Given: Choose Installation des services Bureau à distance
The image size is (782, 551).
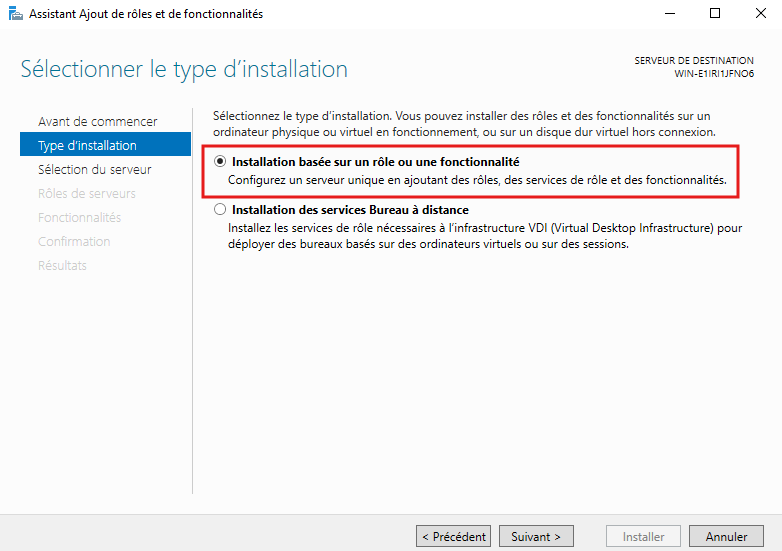Looking at the screenshot, I should pyautogui.click(x=220, y=210).
